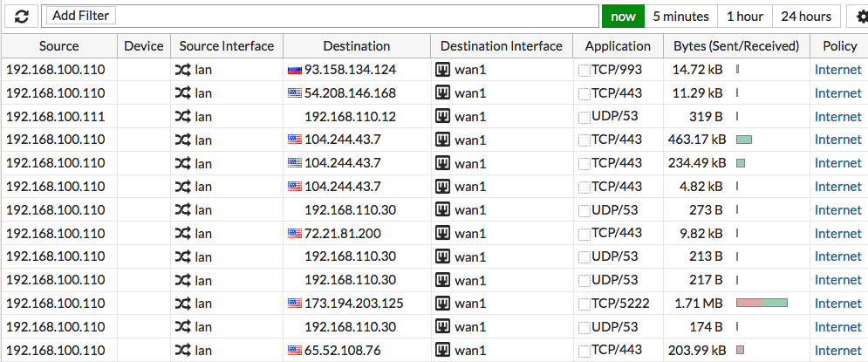Open Internet policy link in the 65.52.108.76 row
The image size is (868, 362).
[838, 351]
